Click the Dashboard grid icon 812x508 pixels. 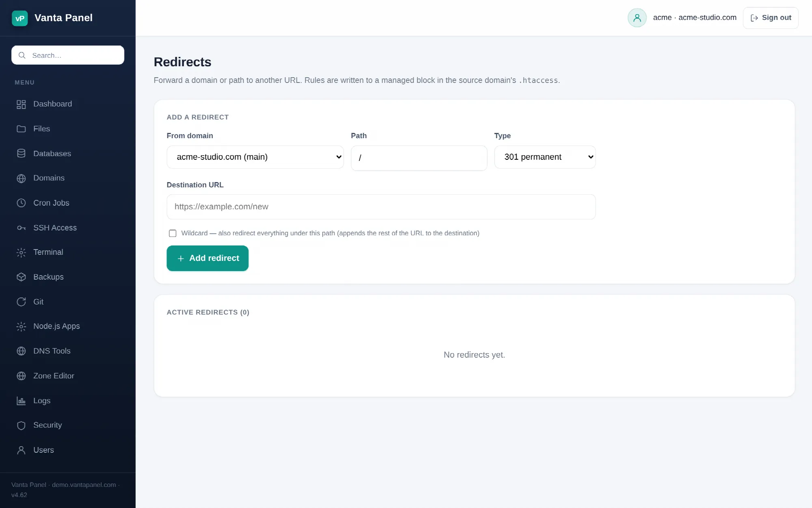pos(21,104)
